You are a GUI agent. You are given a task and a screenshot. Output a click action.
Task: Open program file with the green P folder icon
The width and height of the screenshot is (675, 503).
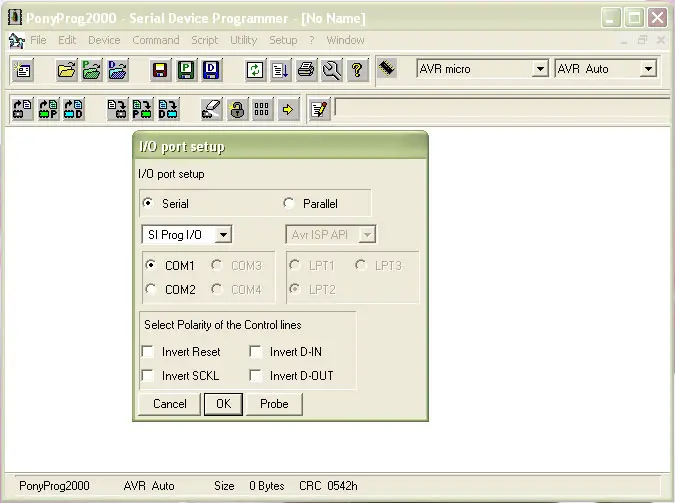[x=92, y=70]
